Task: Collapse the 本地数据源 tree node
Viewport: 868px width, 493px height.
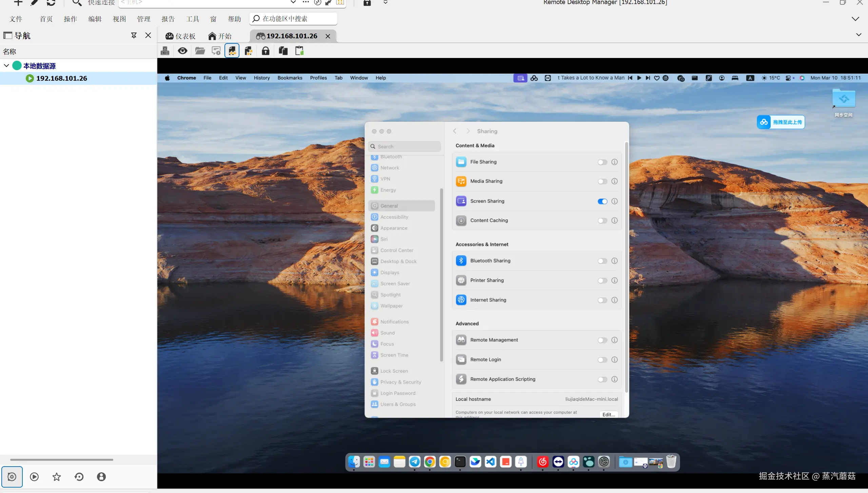Action: pos(6,65)
